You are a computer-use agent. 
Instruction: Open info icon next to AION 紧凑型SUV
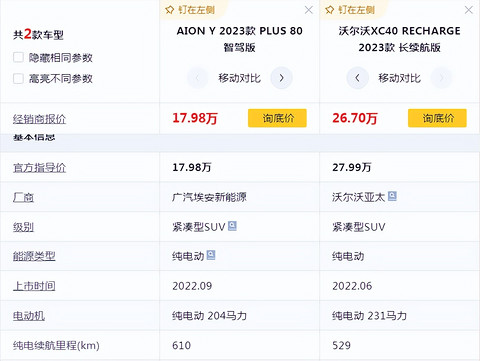[x=232, y=226]
